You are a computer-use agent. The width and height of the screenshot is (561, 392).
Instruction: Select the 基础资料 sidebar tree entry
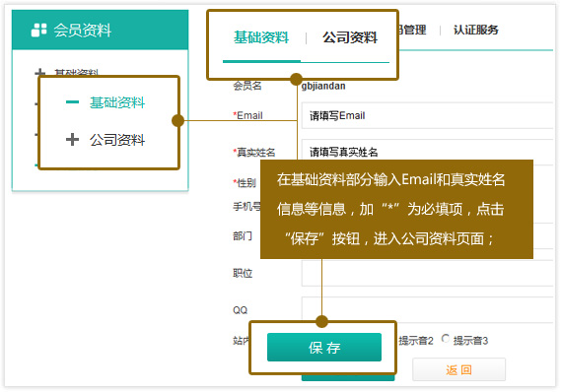[x=117, y=102]
